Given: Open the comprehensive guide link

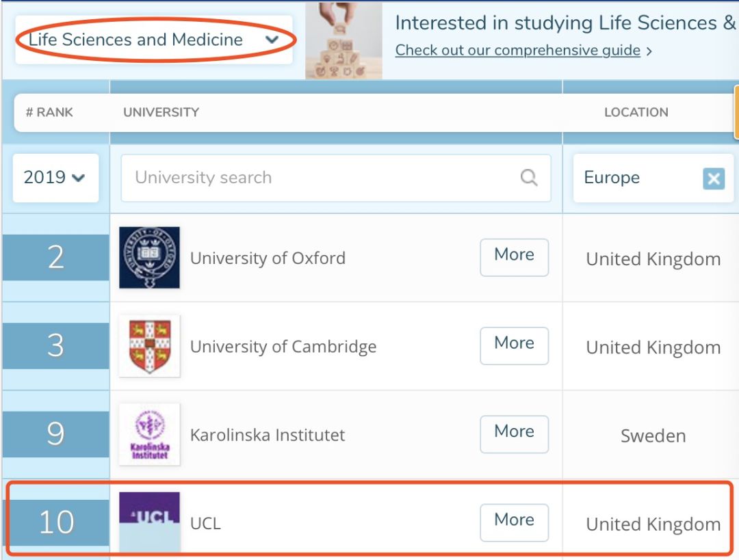Looking at the screenshot, I should point(518,51).
